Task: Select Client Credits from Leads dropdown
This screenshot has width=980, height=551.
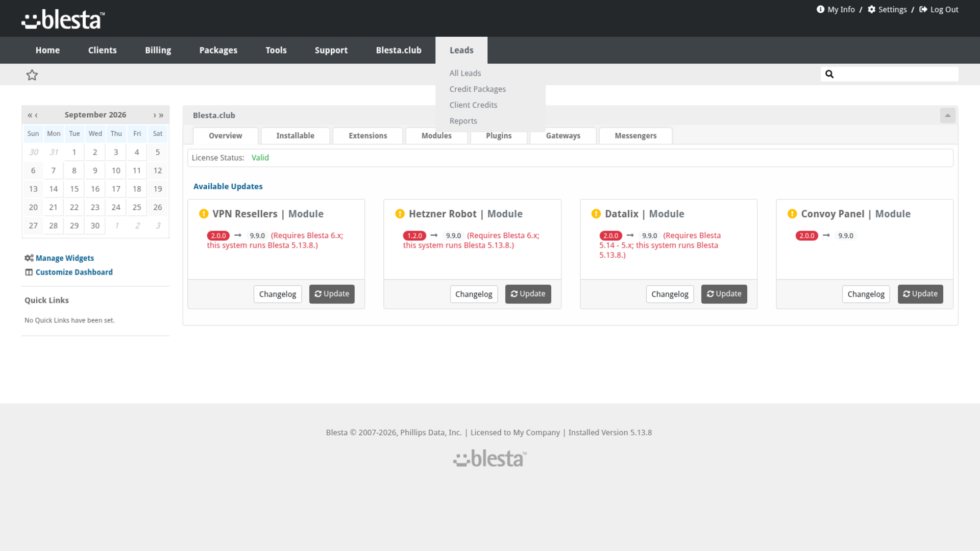Action: (473, 105)
